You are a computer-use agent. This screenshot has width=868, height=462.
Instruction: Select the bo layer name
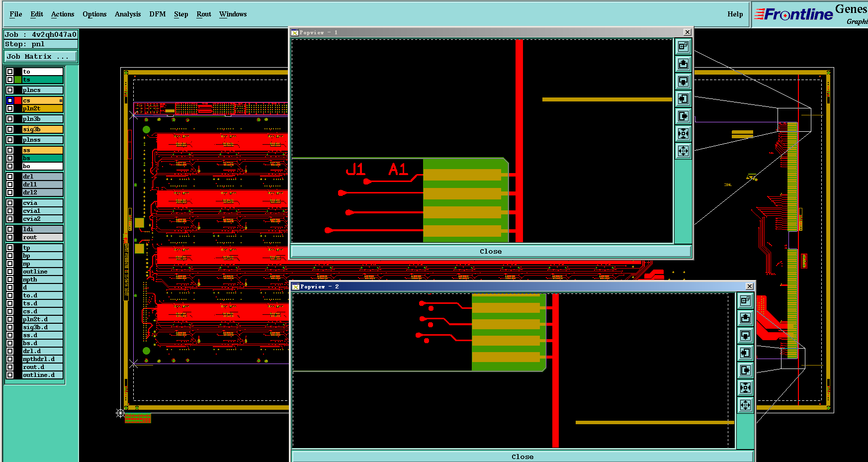[43, 166]
